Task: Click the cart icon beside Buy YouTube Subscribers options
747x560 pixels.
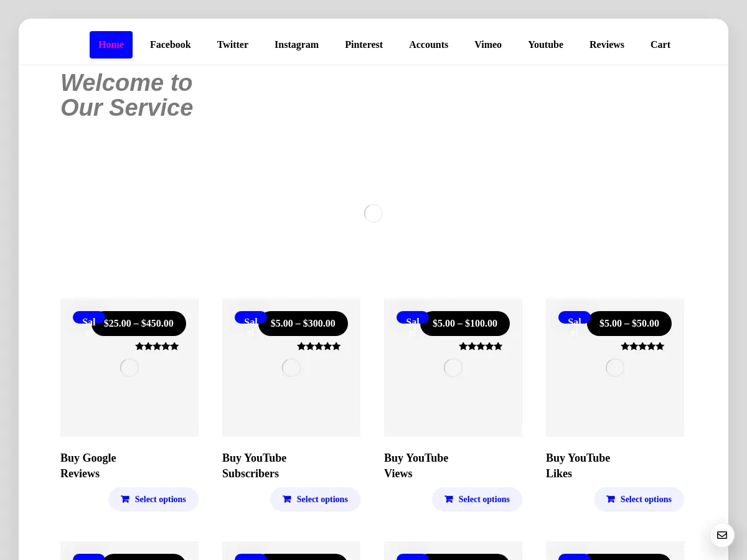Action: click(x=287, y=499)
